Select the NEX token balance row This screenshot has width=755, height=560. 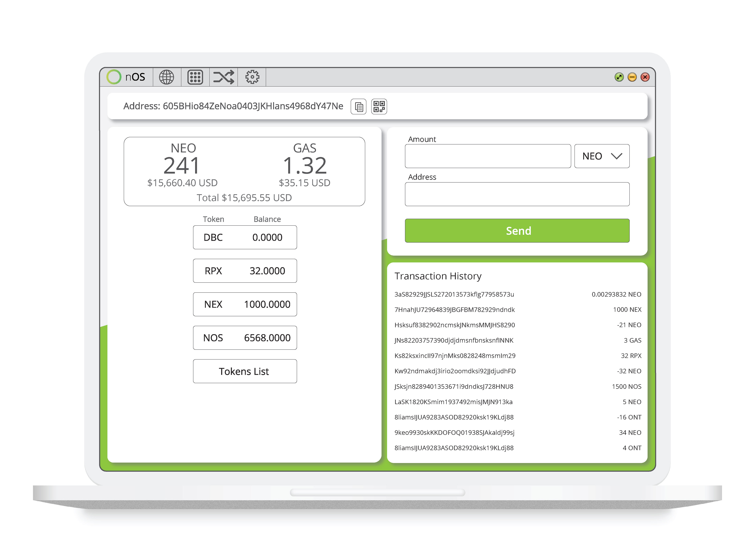(245, 304)
